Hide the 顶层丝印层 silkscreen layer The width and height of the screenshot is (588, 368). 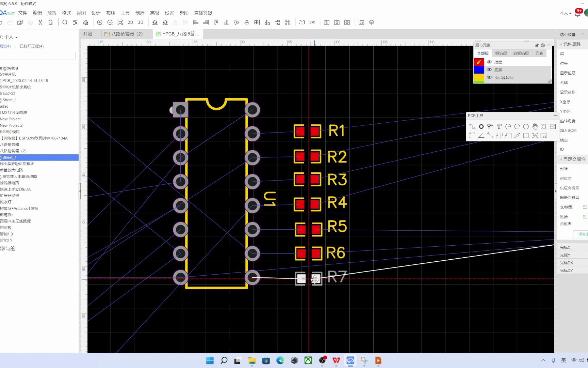(x=489, y=77)
